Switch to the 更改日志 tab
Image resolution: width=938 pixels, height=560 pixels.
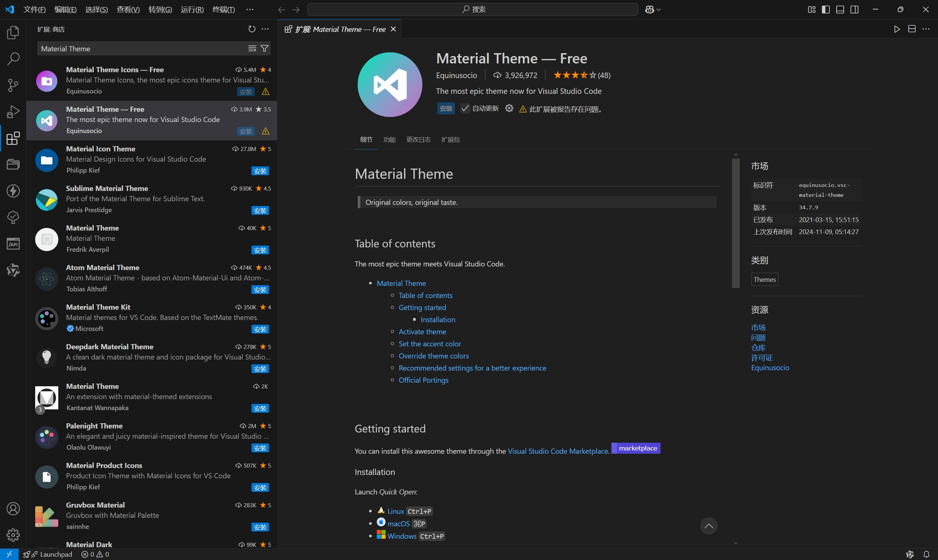click(x=418, y=140)
